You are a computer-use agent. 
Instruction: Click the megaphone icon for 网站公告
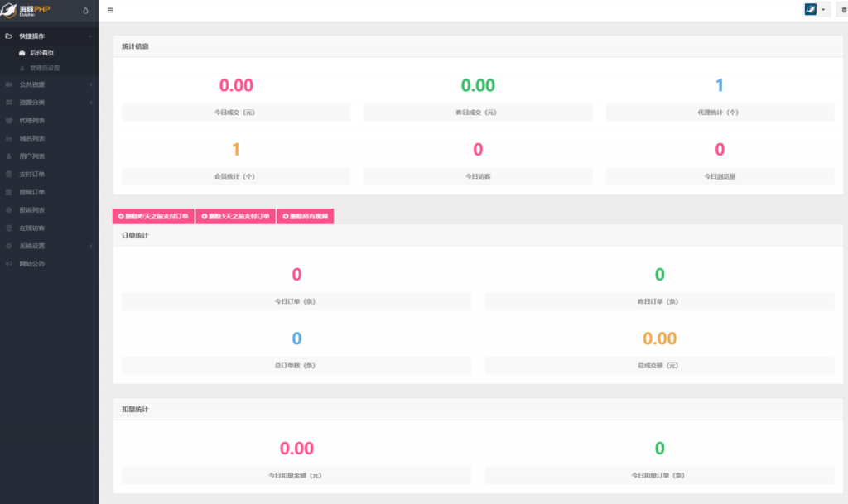click(x=9, y=264)
